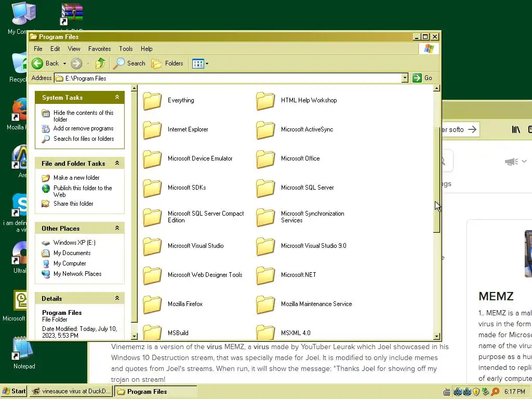Click the file list vertical scrollbar thumb
Viewport: 532px width, 399px height.
coord(436,181)
